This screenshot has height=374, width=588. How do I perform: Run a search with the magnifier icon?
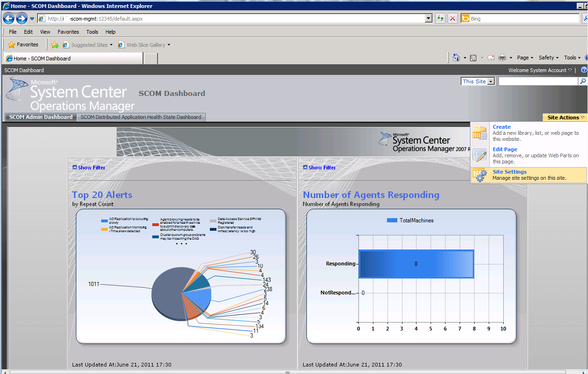583,81
